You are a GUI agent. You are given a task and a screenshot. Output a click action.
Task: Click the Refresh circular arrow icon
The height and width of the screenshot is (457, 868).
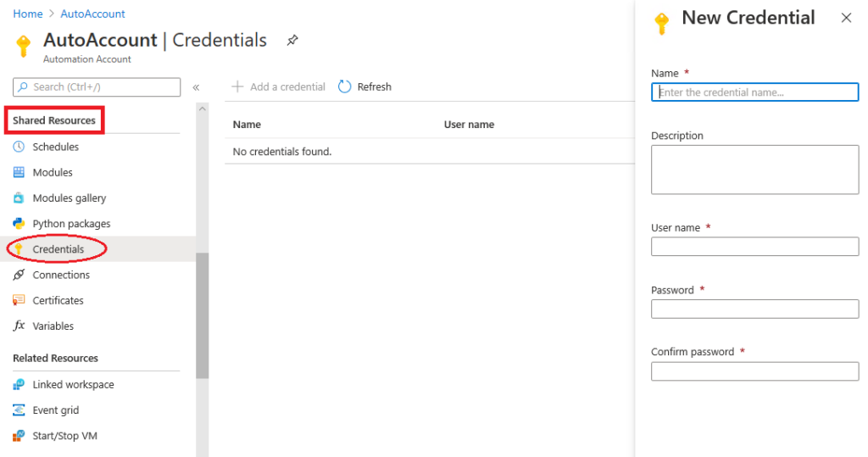344,86
